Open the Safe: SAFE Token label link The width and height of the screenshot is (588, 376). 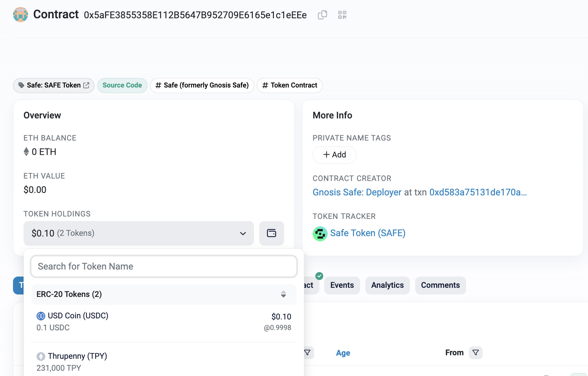point(54,85)
